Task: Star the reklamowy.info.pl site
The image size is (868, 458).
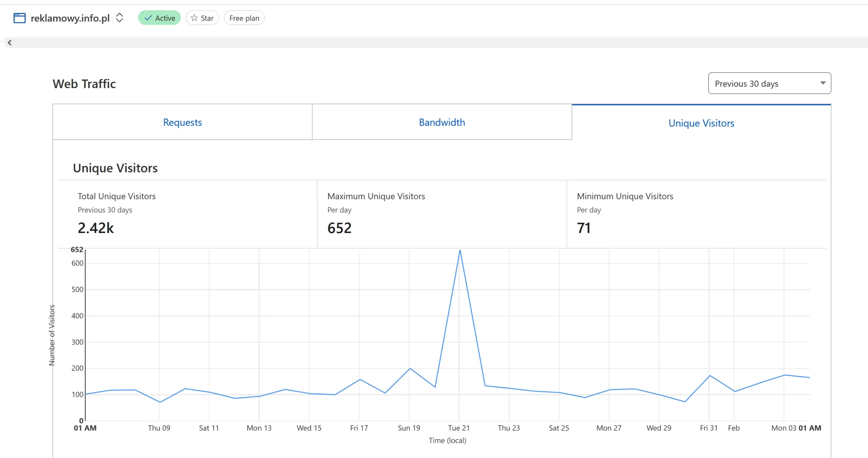Action: [202, 18]
